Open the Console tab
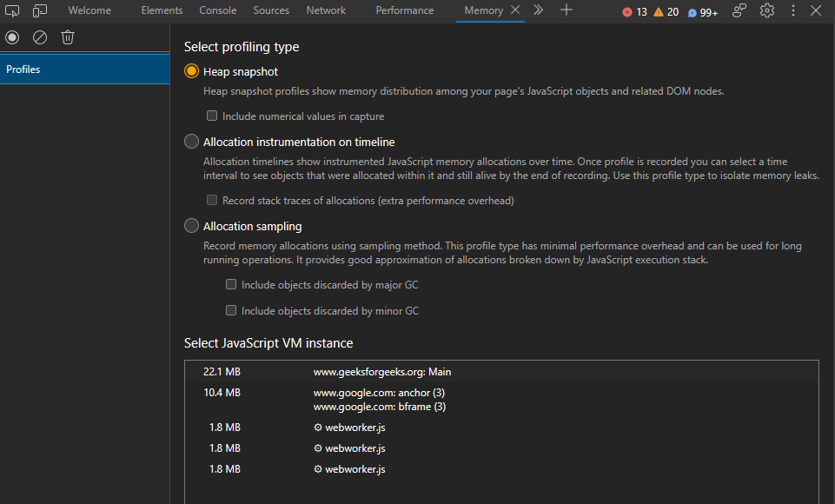Viewport: 835px width, 504px height. [217, 10]
